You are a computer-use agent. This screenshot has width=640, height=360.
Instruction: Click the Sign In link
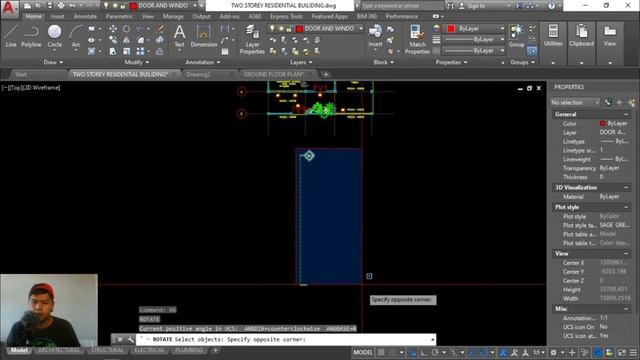[476, 6]
